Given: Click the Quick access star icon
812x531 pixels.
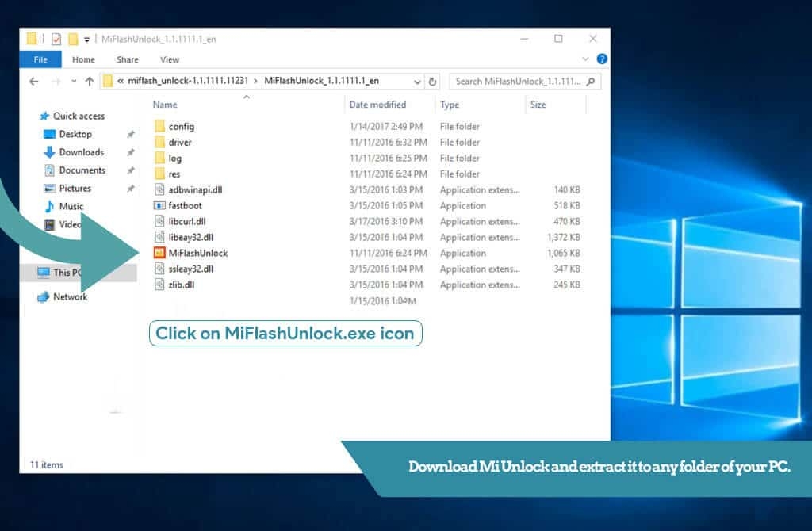Looking at the screenshot, I should pyautogui.click(x=44, y=116).
